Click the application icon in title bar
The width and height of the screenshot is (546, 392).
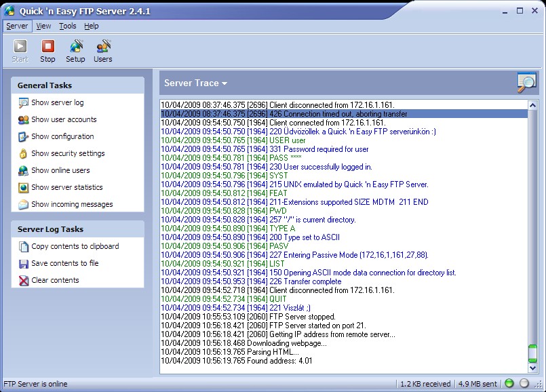(9, 11)
